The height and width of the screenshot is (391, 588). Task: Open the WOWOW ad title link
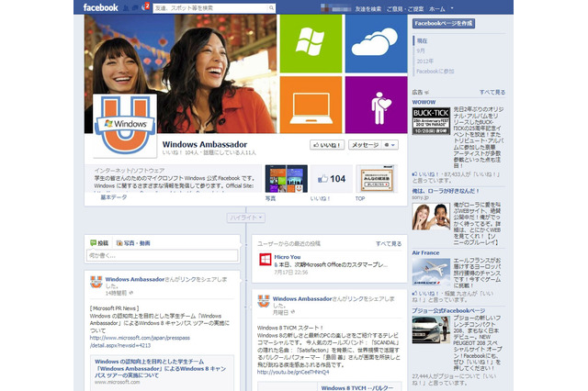click(x=424, y=102)
